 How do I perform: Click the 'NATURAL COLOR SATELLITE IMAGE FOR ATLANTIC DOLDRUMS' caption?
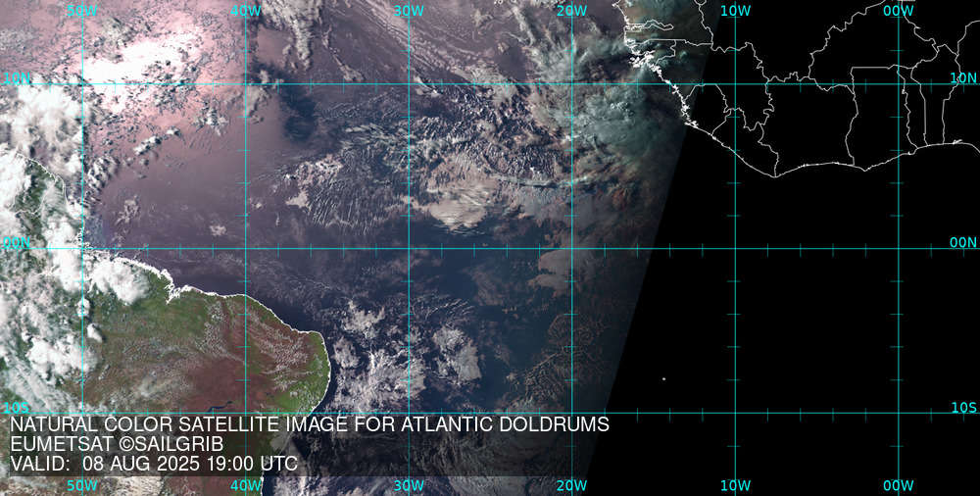(x=310, y=424)
